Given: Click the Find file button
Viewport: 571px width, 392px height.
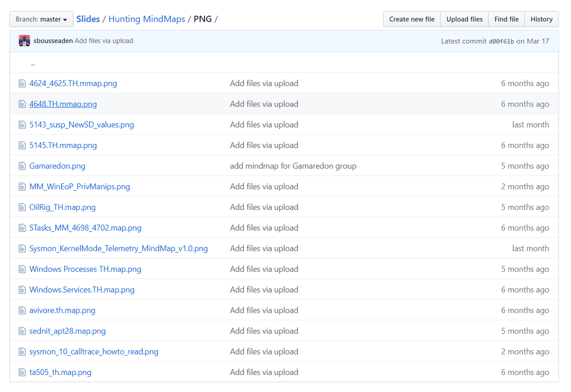Looking at the screenshot, I should click(506, 19).
